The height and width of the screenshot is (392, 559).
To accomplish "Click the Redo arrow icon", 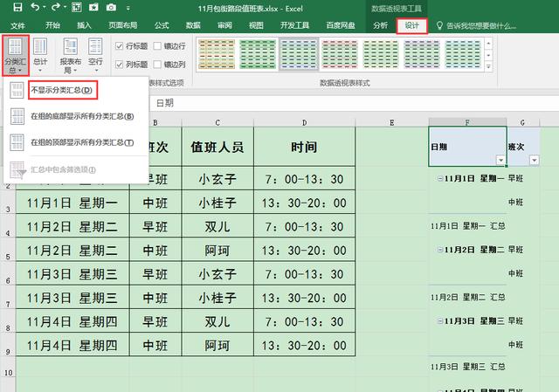I will (56, 7).
